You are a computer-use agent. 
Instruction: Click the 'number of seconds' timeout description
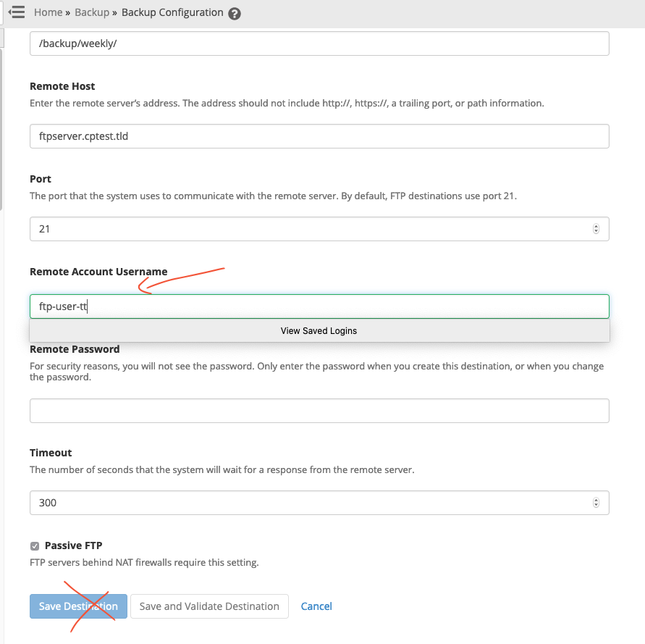click(222, 469)
